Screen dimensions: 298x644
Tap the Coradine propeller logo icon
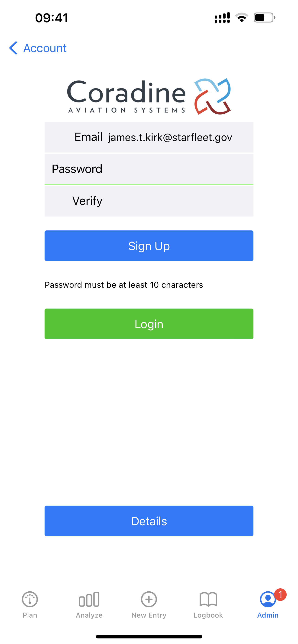(x=212, y=96)
